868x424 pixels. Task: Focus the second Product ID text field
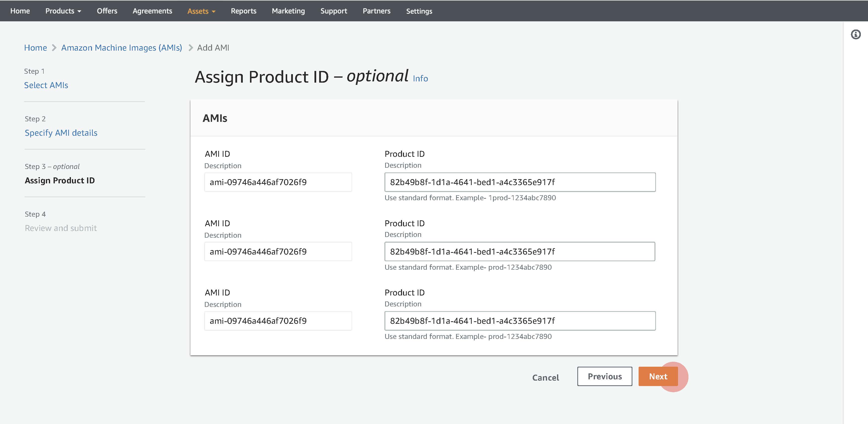click(x=520, y=251)
